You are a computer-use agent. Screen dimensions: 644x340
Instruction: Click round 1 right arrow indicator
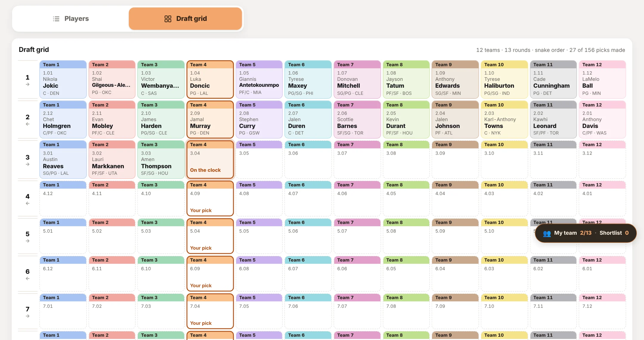pos(27,85)
